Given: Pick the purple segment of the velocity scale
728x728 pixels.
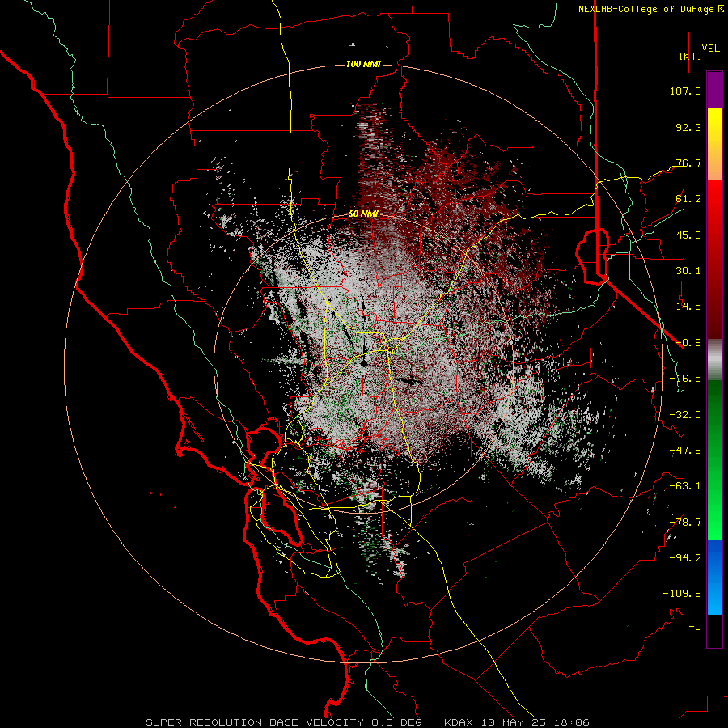Looking at the screenshot, I should (x=714, y=90).
